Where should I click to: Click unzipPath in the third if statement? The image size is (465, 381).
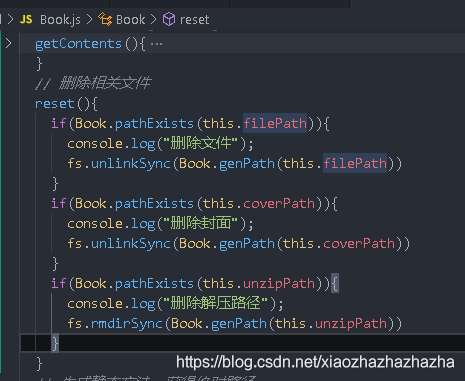click(x=279, y=283)
